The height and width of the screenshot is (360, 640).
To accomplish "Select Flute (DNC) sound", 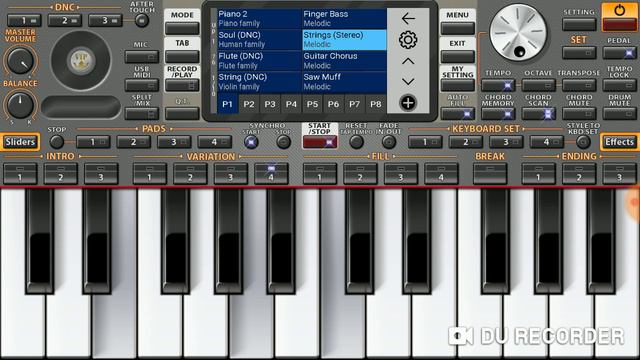I will (259, 60).
